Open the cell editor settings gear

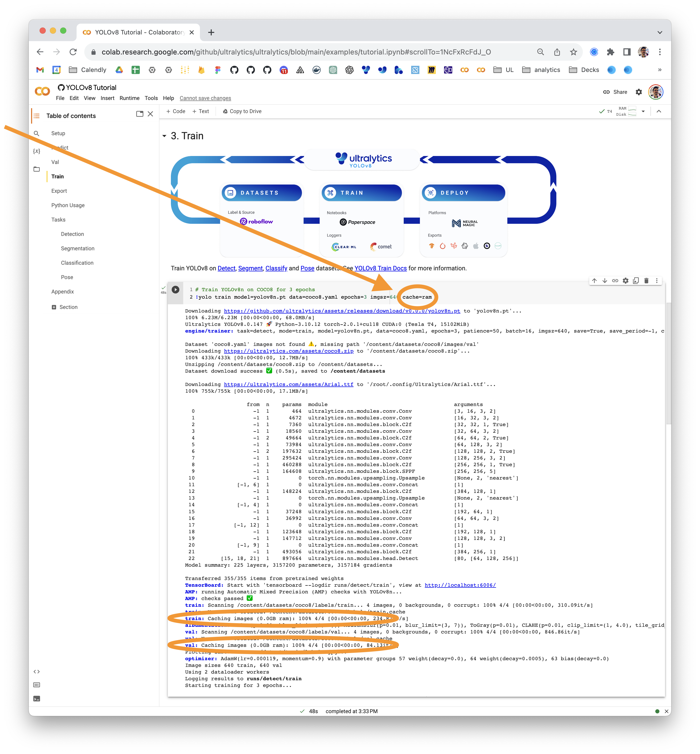pos(626,281)
